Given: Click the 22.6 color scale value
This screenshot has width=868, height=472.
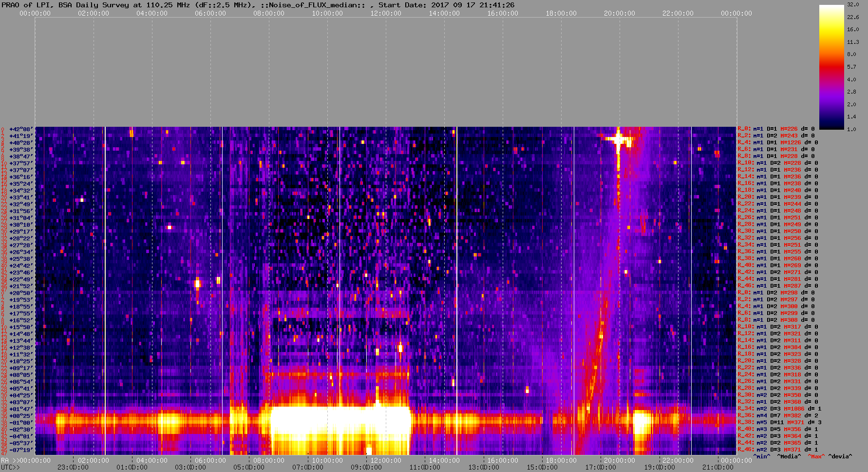Looking at the screenshot, I should tap(853, 17).
